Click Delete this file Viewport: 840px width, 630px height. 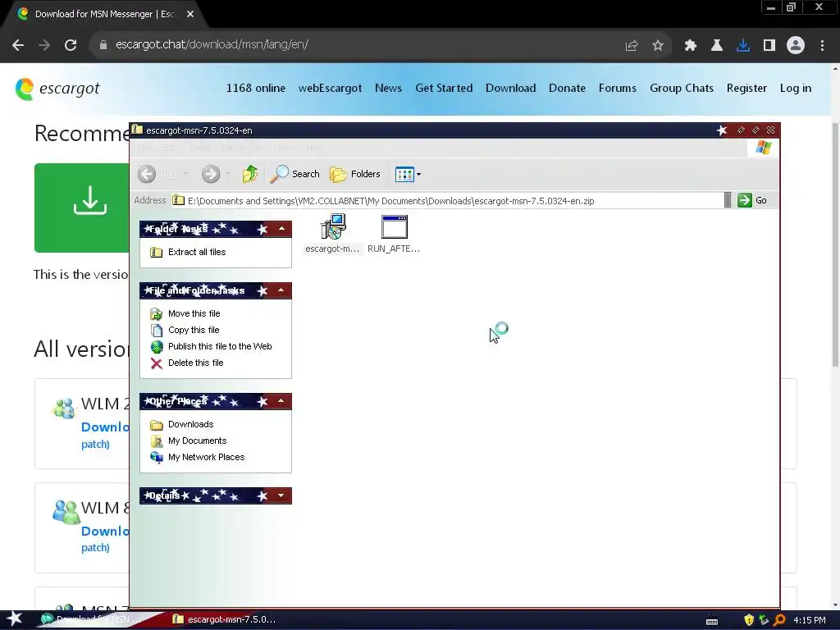click(x=195, y=363)
